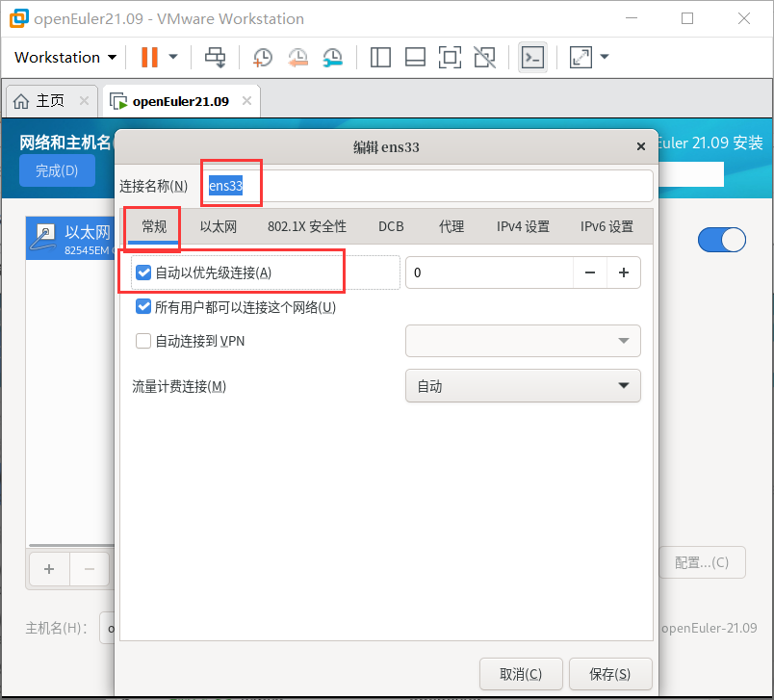Toggle 自动以优先级连接 checkbox

(x=143, y=272)
